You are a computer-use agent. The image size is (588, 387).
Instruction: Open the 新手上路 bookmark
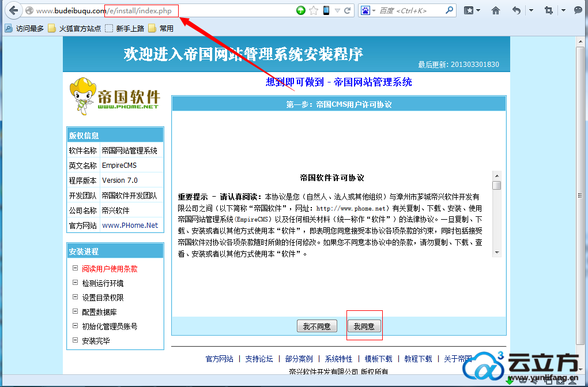125,28
